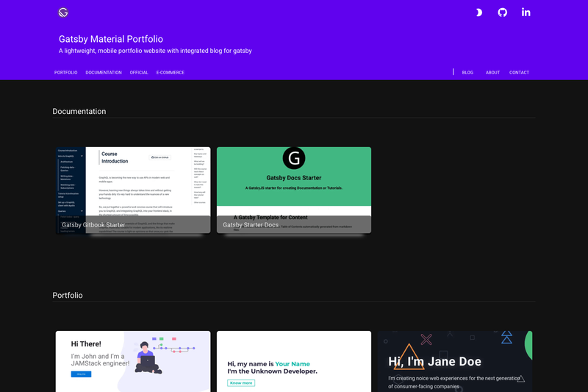Click the Portfolio section heading
The height and width of the screenshot is (392, 588).
click(68, 295)
